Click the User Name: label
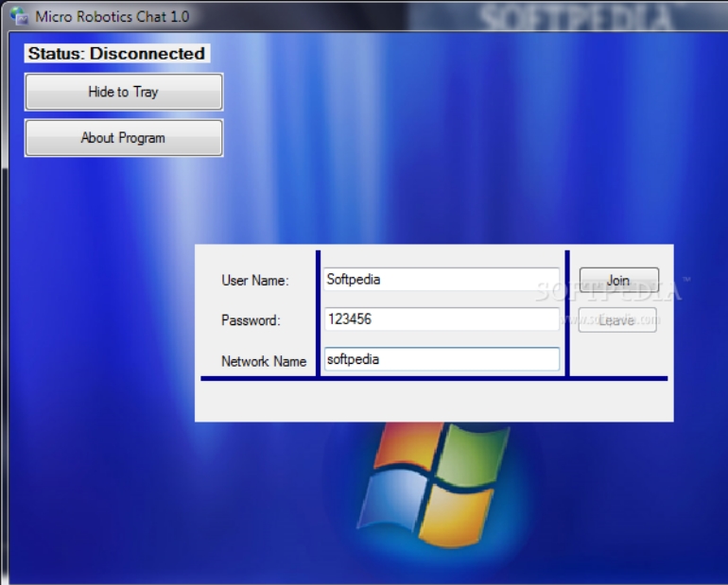The image size is (728, 585). (255, 281)
